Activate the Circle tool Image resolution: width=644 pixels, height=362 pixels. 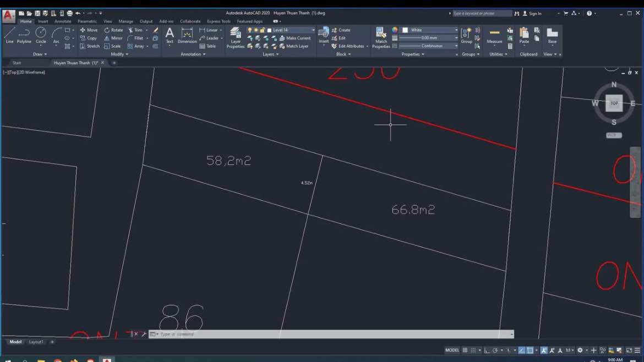click(40, 34)
